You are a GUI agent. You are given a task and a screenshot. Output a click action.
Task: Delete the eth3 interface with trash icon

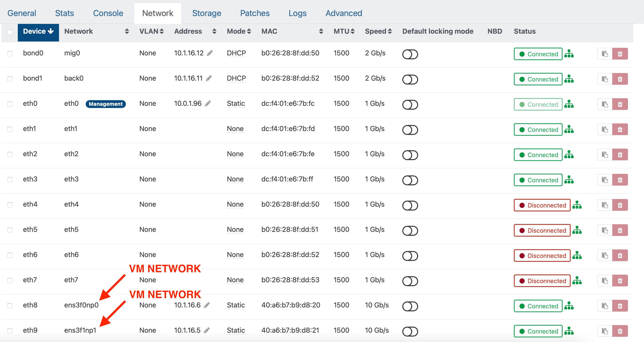(620, 180)
